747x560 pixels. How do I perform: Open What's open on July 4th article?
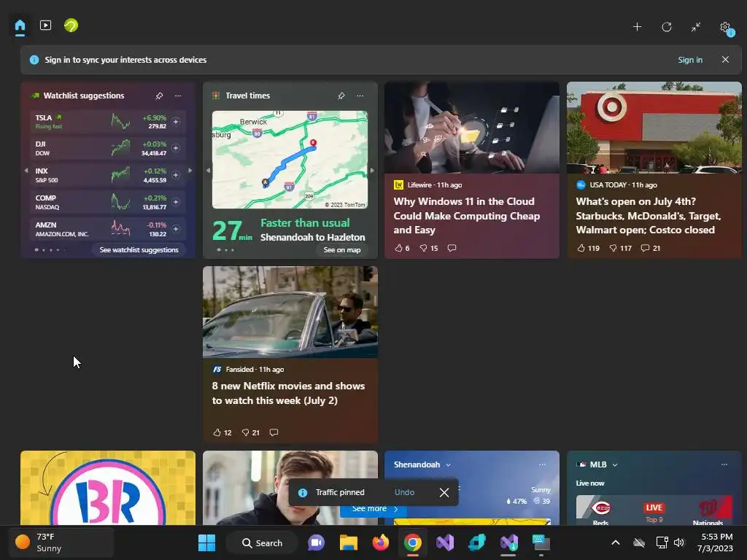coord(648,216)
